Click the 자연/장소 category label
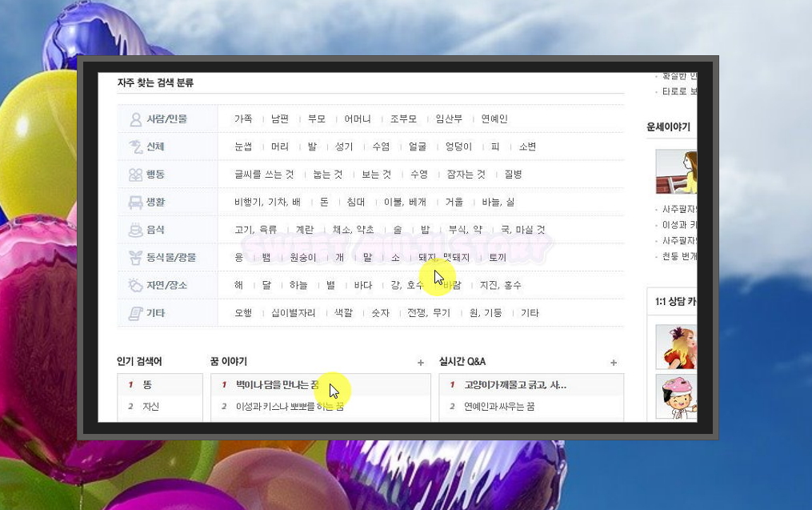Viewport: 812px width, 510px height. (166, 285)
